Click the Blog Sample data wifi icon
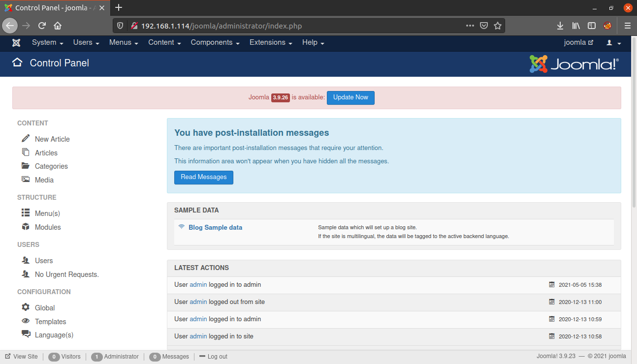 click(x=182, y=227)
